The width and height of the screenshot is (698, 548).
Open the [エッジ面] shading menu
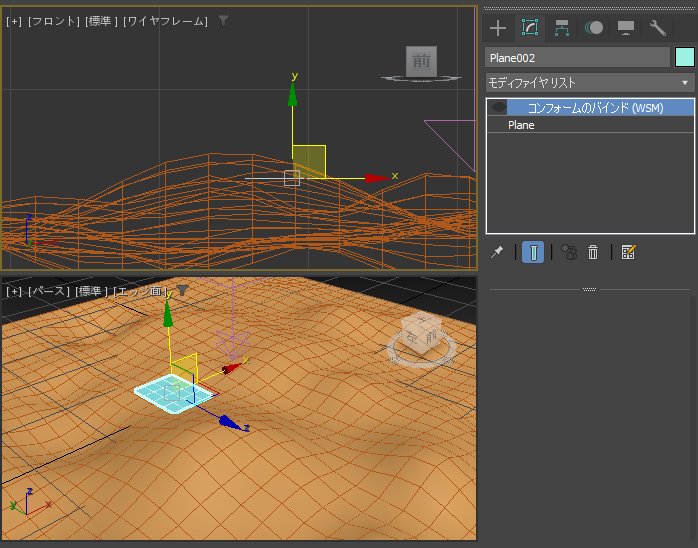[x=140, y=291]
